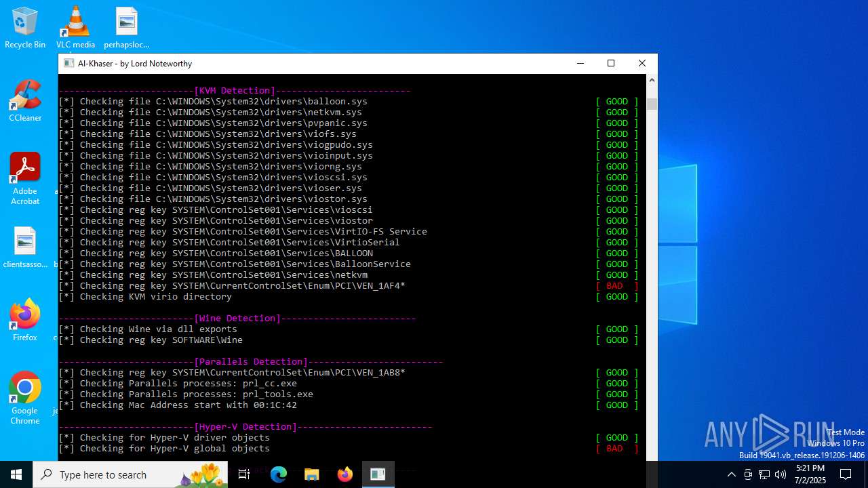The image size is (868, 488).
Task: Click the GOOD result for balloon.sys
Action: [617, 101]
